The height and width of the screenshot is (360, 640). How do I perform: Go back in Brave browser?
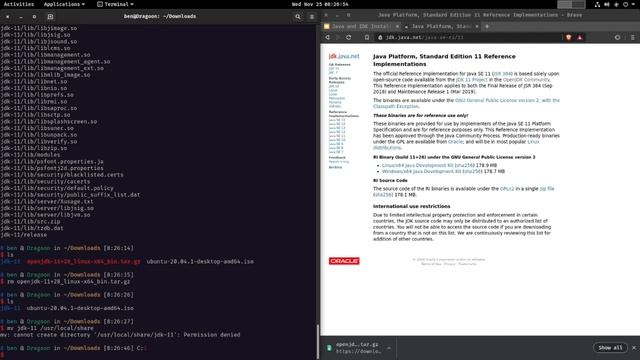click(x=327, y=38)
